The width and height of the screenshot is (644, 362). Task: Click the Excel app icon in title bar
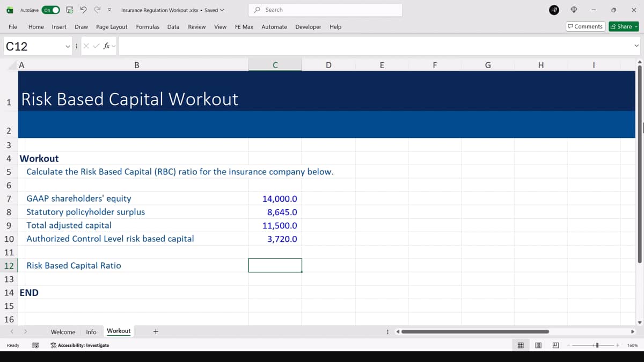point(10,10)
